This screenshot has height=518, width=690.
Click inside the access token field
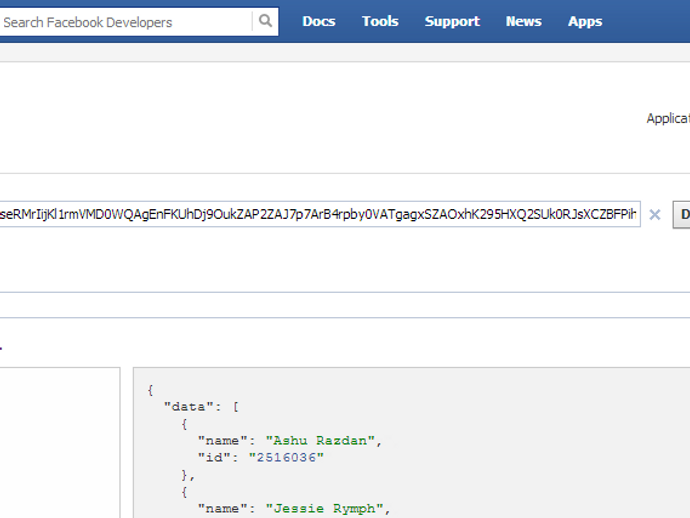pos(320,214)
